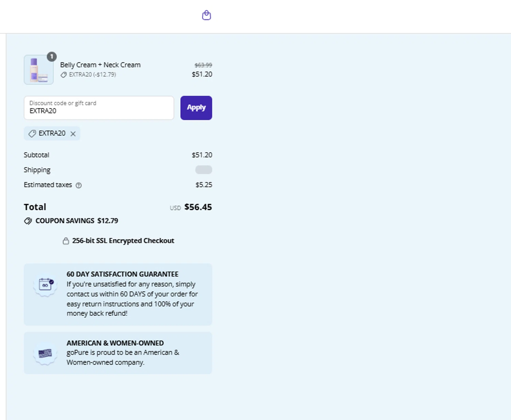Open the shopping bag icon at top

(x=206, y=15)
